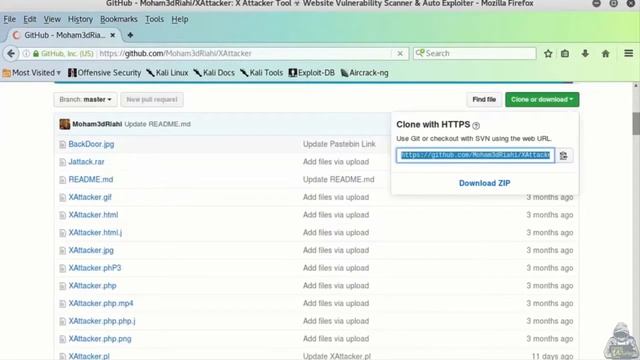Click the vertical scrollbar thumb

click(636, 123)
